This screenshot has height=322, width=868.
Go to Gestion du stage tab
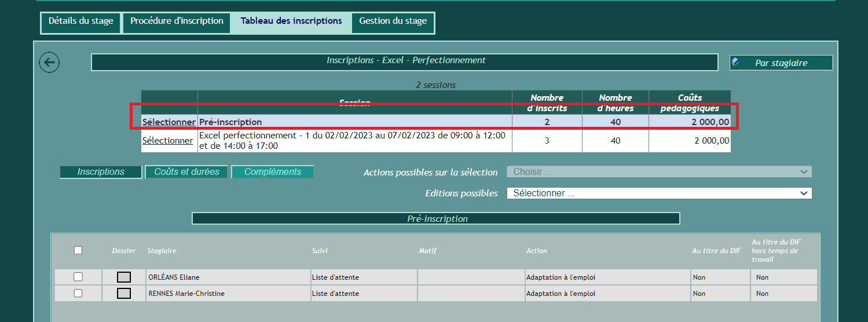coord(393,21)
